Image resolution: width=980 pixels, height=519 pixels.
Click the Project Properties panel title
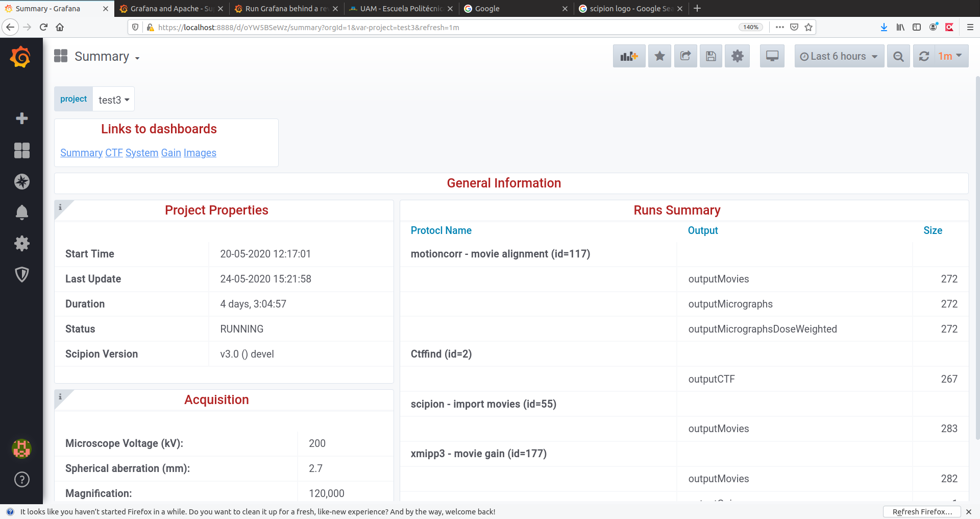click(x=216, y=210)
